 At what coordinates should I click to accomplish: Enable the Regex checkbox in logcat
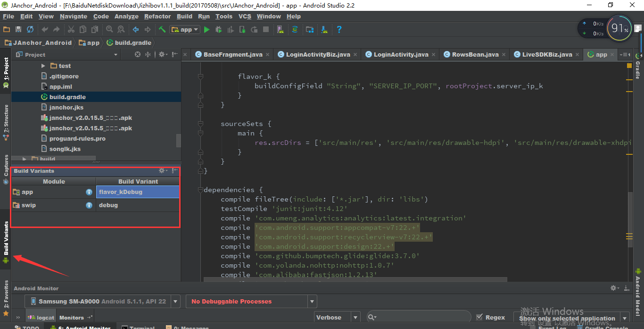[x=479, y=317]
